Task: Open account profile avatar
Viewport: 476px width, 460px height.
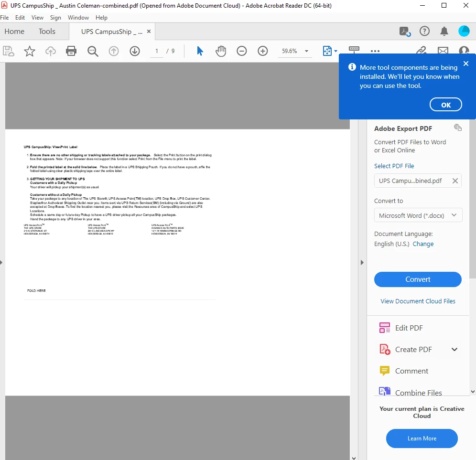Action: tap(464, 31)
